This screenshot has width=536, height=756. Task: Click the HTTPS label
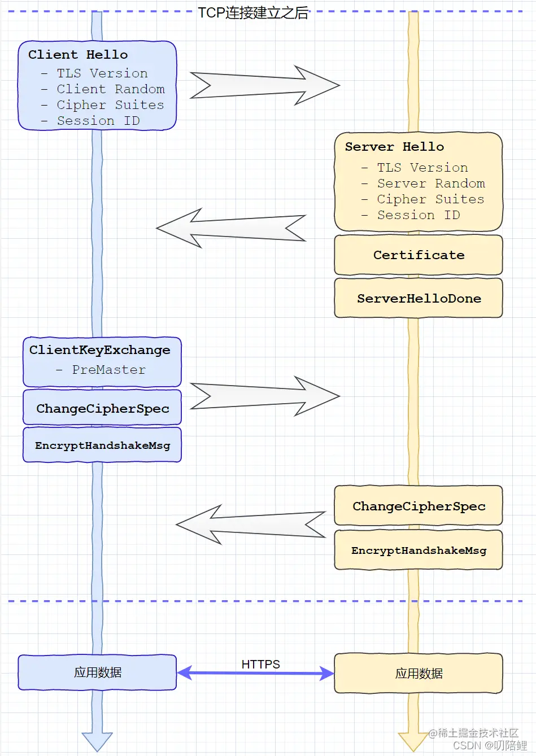[x=260, y=664]
